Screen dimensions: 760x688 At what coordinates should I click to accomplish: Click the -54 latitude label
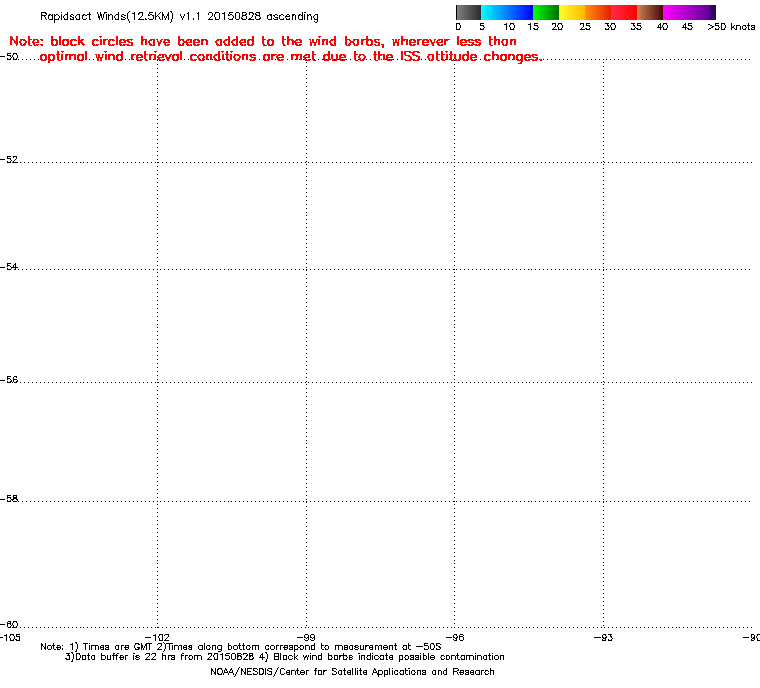(x=9, y=267)
